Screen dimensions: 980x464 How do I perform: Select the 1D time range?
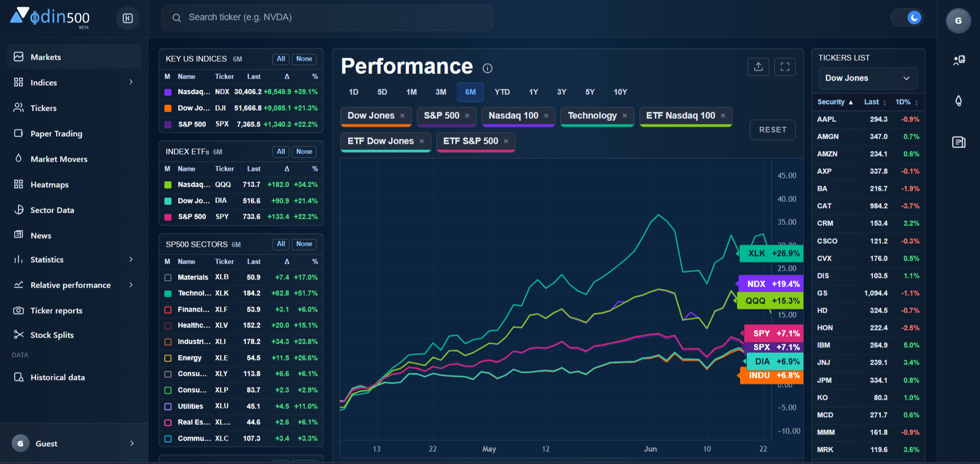coord(353,92)
